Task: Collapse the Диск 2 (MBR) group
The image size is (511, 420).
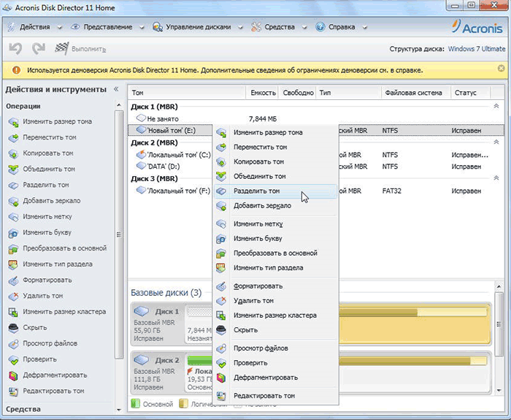Action: tap(496, 142)
